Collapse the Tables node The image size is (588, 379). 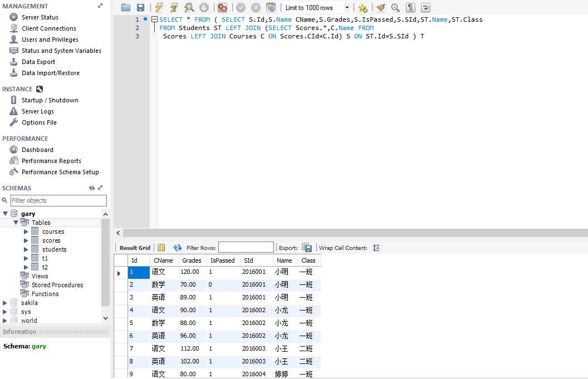click(x=16, y=223)
